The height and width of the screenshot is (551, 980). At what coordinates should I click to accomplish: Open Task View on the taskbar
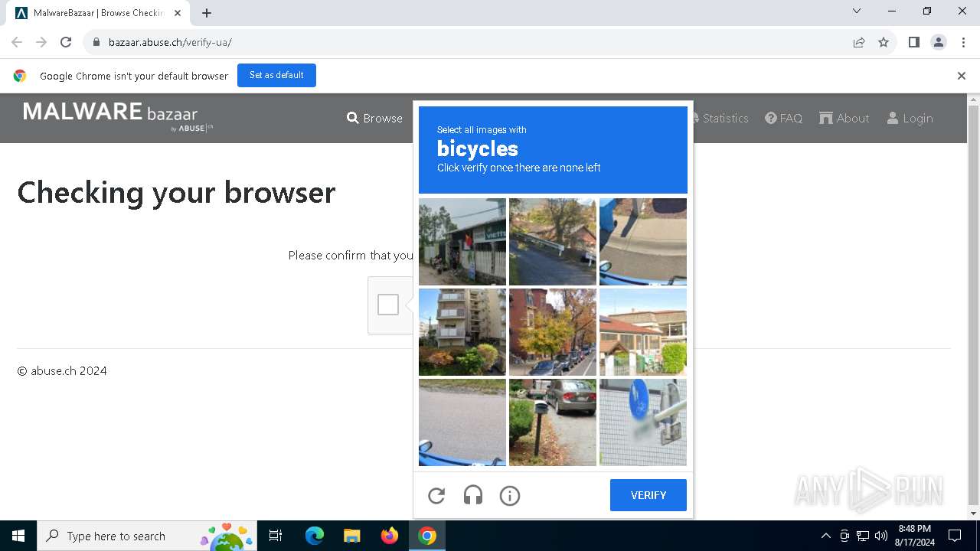click(x=276, y=536)
